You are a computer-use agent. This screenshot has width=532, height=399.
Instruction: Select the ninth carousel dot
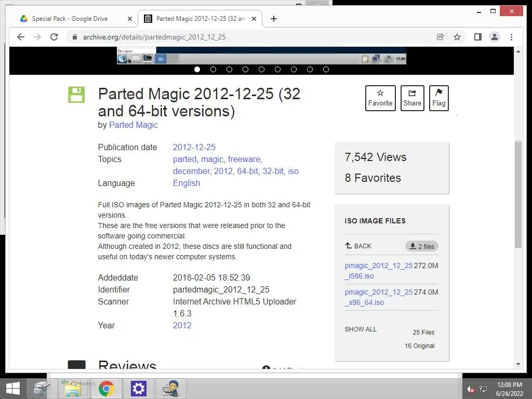coord(326,69)
